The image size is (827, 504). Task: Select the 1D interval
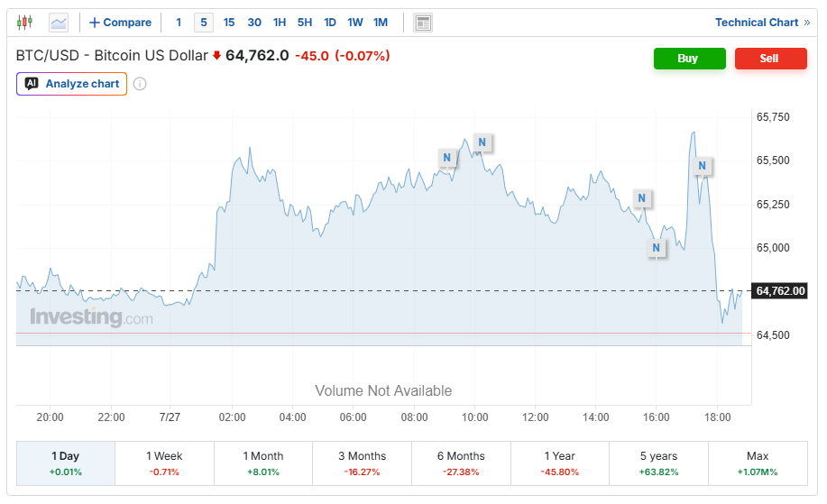point(330,23)
